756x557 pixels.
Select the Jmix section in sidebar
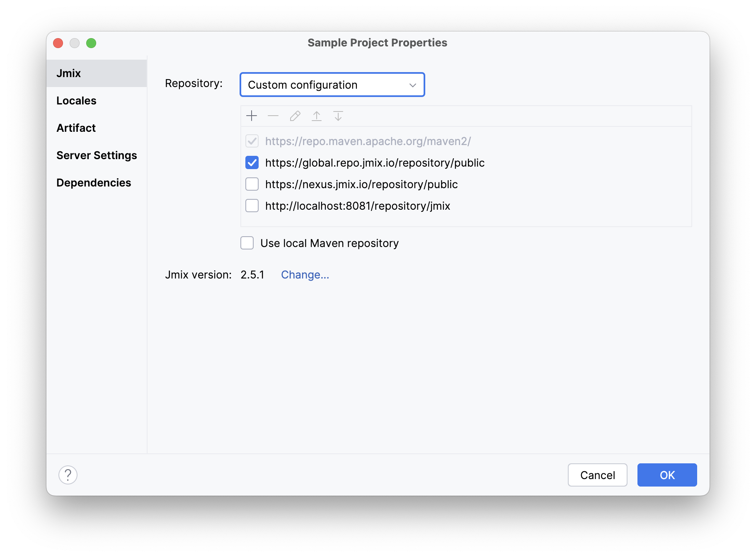pos(69,73)
